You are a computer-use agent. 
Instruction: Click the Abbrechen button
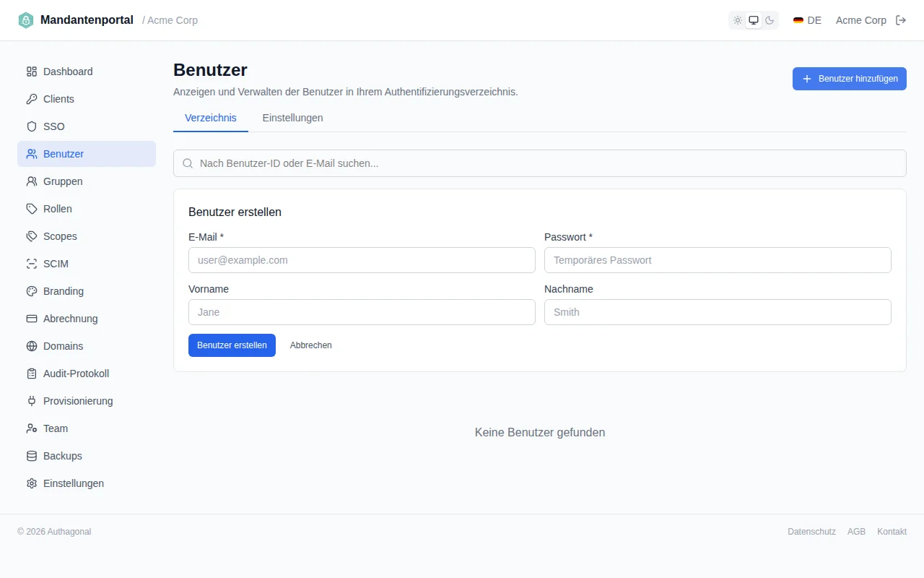pyautogui.click(x=311, y=345)
